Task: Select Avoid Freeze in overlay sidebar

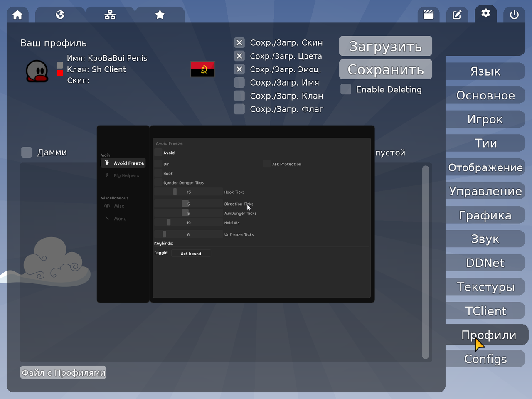Action: coord(123,163)
